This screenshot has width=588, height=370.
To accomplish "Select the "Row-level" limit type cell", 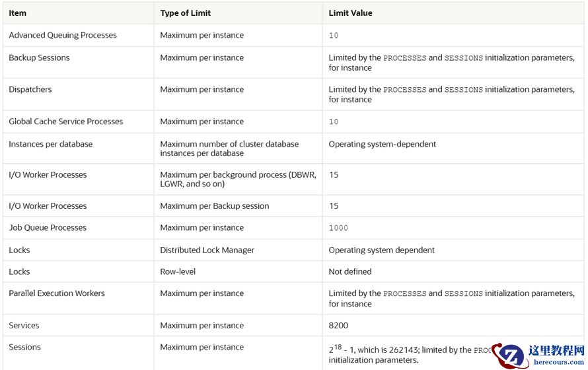I will pos(178,272).
